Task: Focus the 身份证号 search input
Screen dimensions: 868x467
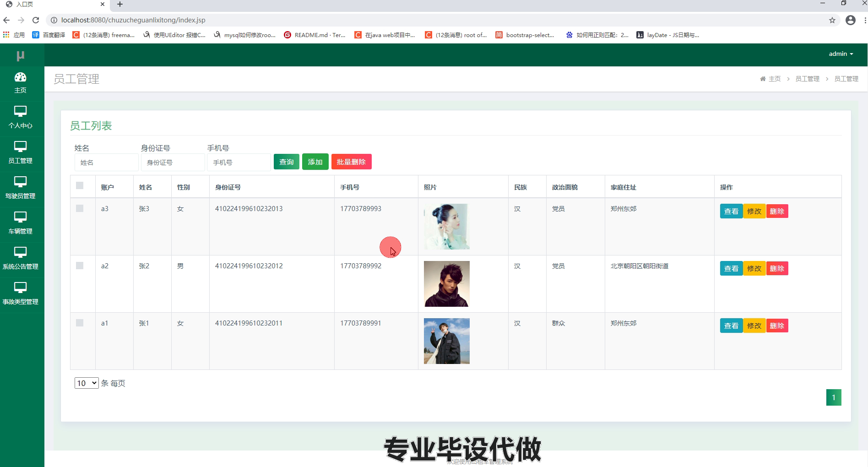Action: tap(173, 162)
